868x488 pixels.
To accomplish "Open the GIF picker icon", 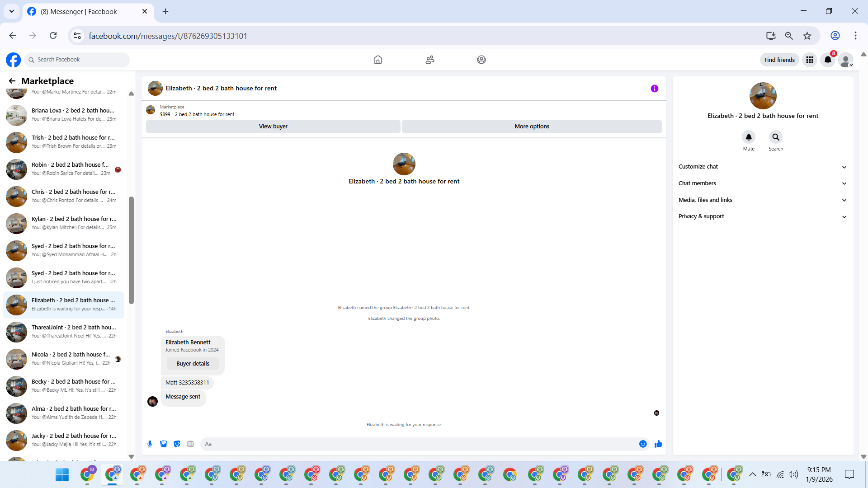I will [x=190, y=444].
